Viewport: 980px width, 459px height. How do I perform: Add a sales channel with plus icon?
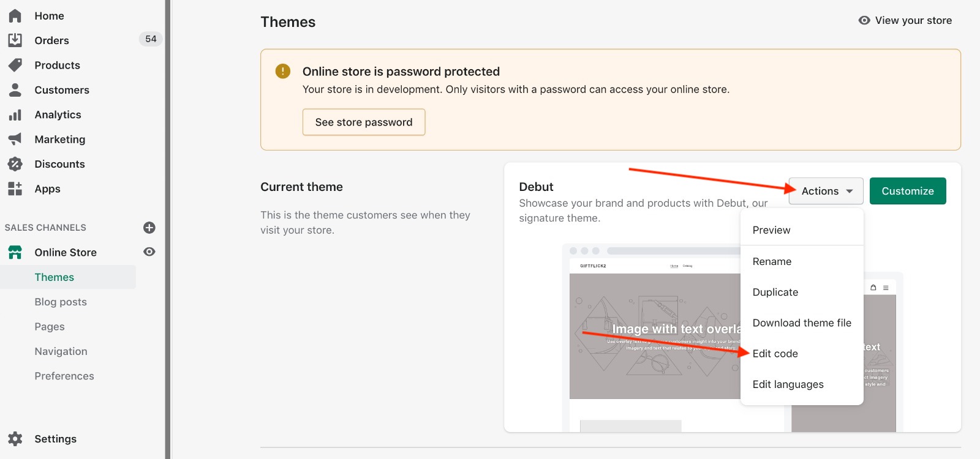click(x=149, y=228)
